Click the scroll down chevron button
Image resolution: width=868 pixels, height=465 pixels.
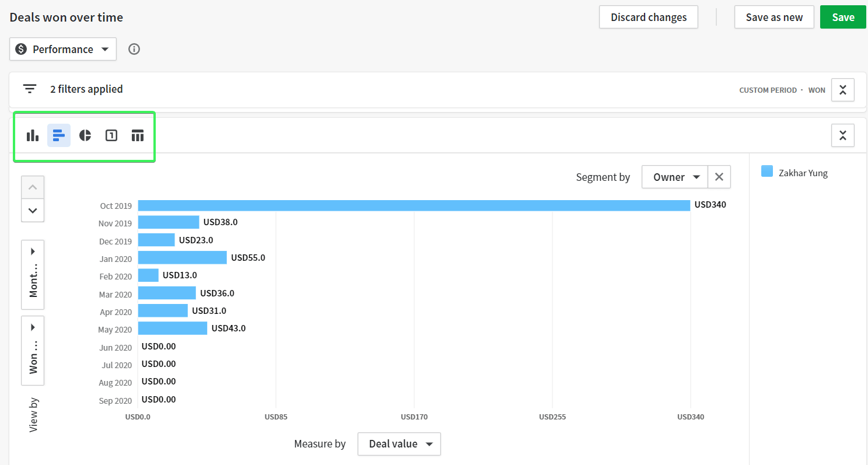coord(33,211)
